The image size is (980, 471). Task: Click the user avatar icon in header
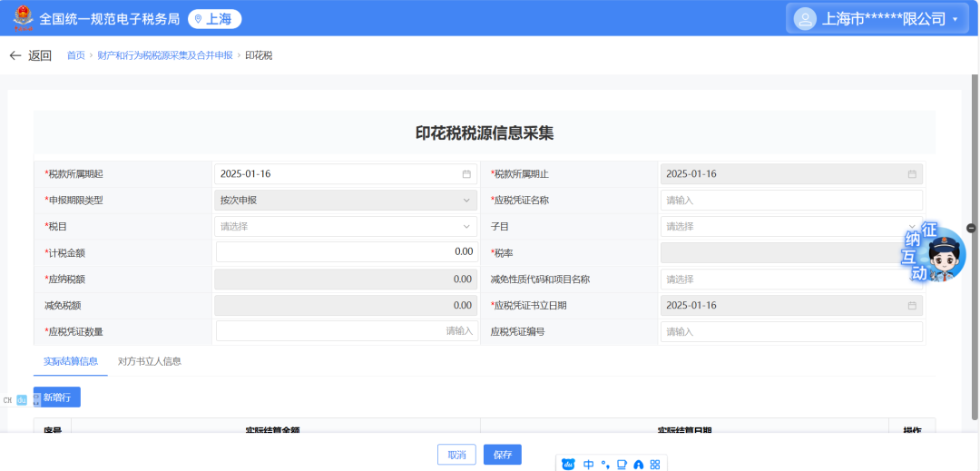click(804, 18)
